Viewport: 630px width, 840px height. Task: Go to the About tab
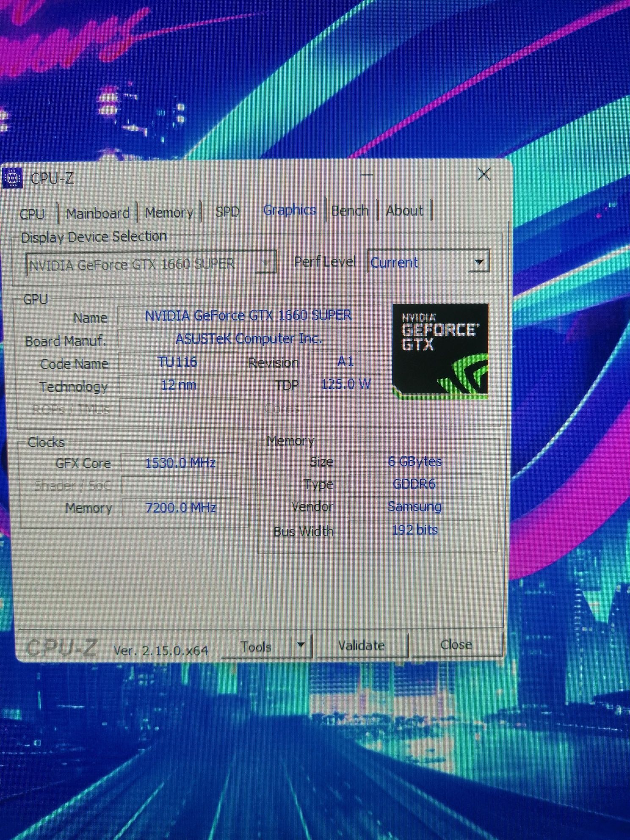click(404, 210)
